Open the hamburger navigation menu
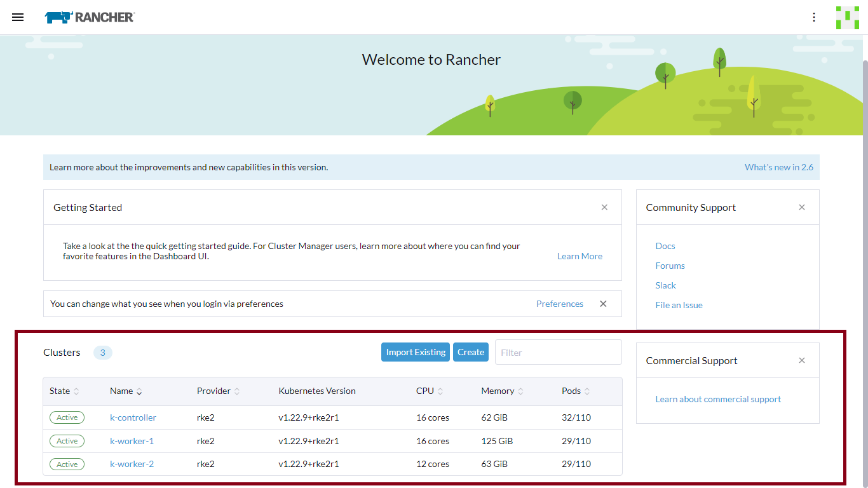The width and height of the screenshot is (868, 488). [18, 17]
